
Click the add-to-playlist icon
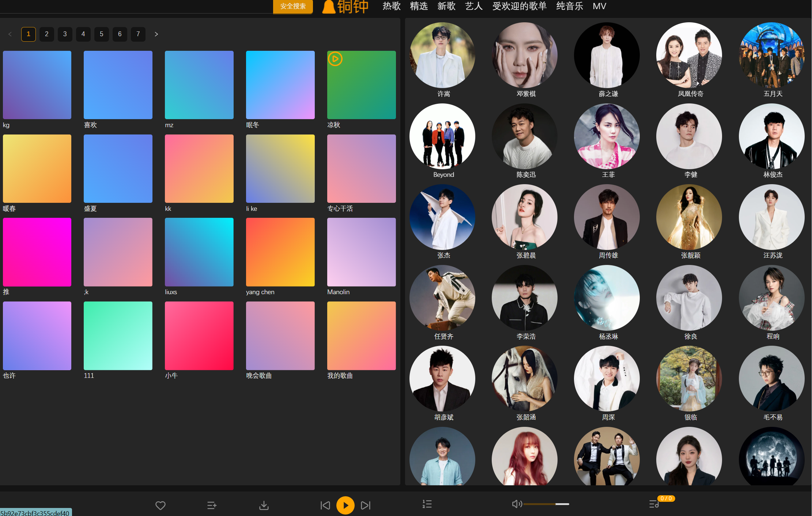point(212,505)
